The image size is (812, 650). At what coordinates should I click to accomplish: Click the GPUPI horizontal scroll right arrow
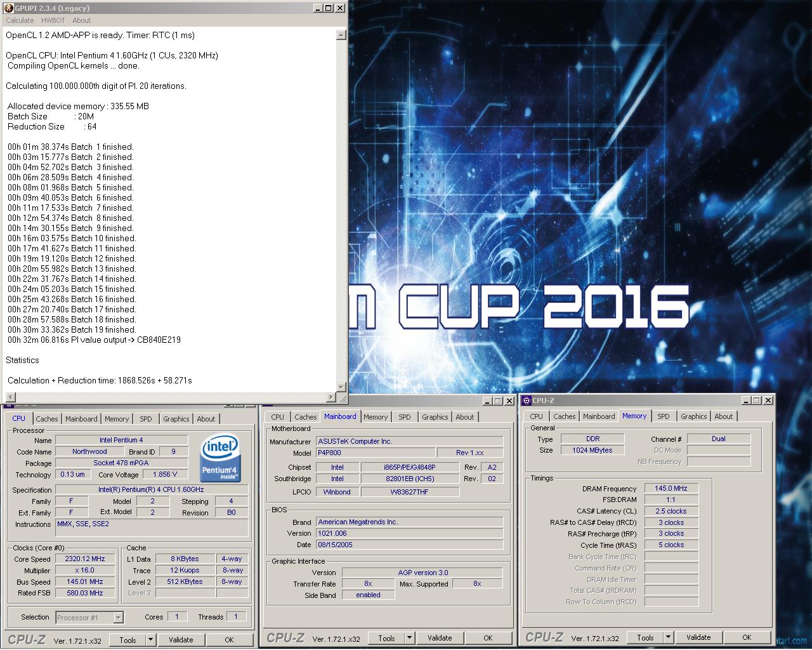[x=331, y=397]
